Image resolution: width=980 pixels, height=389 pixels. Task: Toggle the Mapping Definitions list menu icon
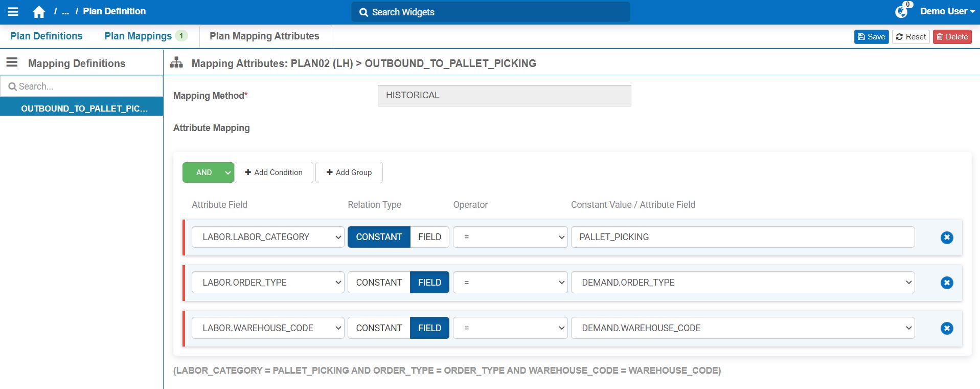tap(12, 62)
